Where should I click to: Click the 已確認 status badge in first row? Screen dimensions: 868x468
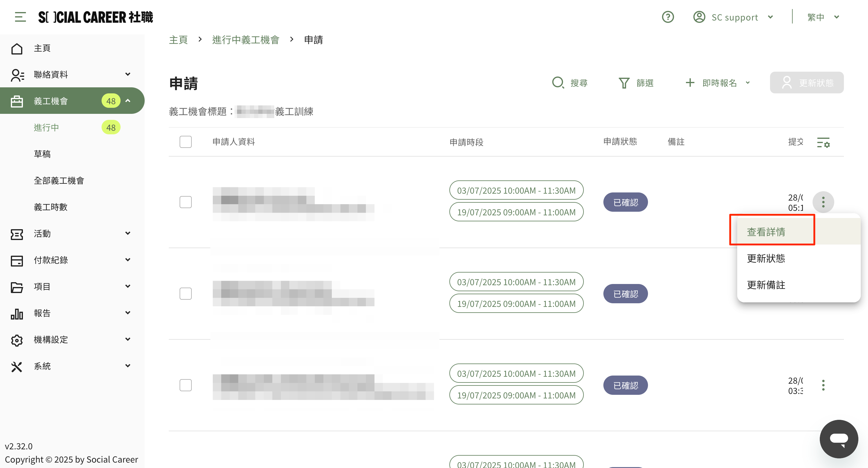(x=625, y=202)
